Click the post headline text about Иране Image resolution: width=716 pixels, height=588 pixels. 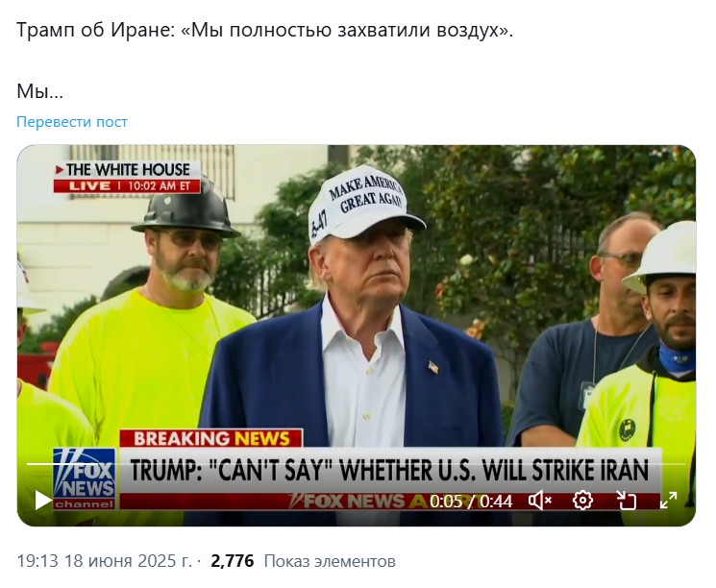tap(265, 30)
